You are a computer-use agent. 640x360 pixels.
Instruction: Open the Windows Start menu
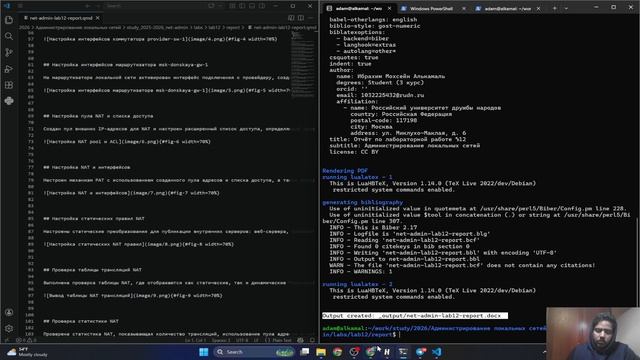pyautogui.click(x=204, y=352)
